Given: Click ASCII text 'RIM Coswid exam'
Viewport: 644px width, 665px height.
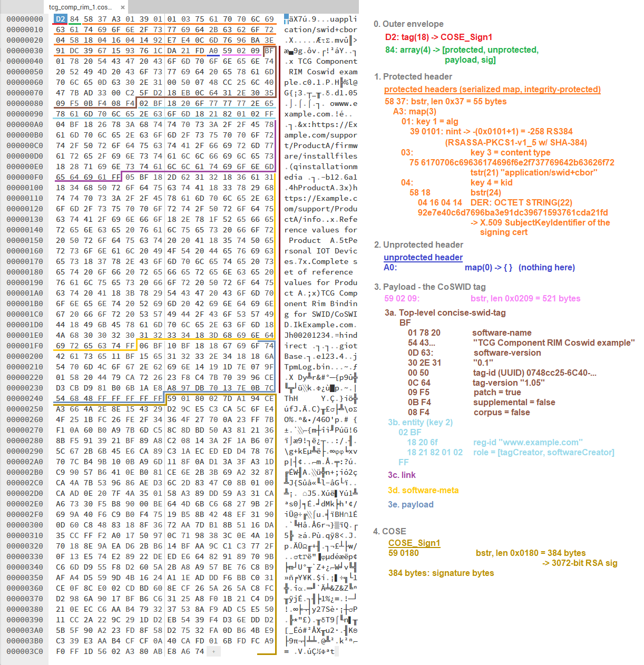Looking at the screenshot, I should click(323, 72).
